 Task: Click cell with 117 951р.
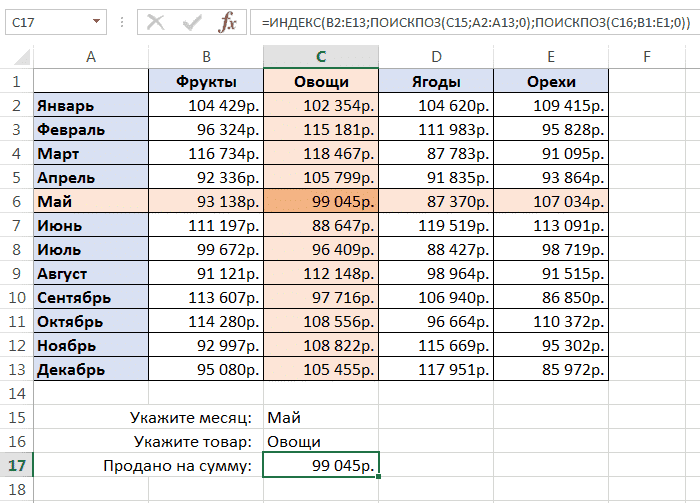[436, 370]
